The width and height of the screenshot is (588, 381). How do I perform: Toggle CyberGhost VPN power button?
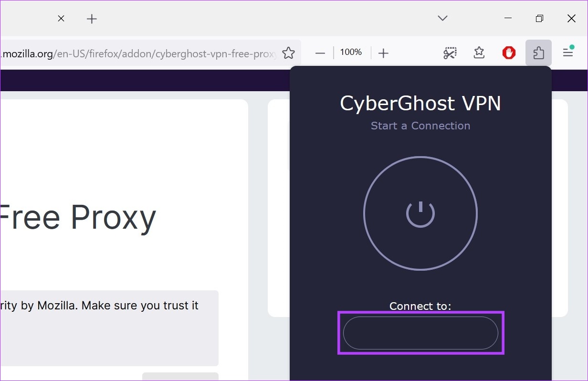click(420, 213)
